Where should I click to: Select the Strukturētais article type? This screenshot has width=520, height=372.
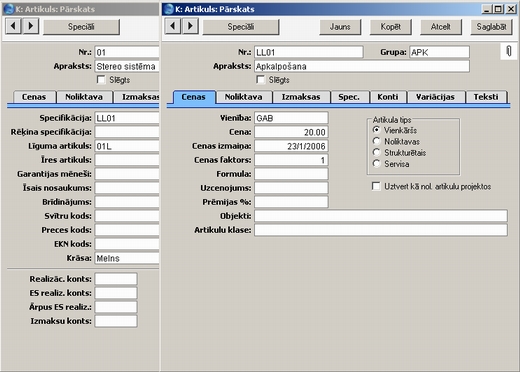(x=376, y=152)
